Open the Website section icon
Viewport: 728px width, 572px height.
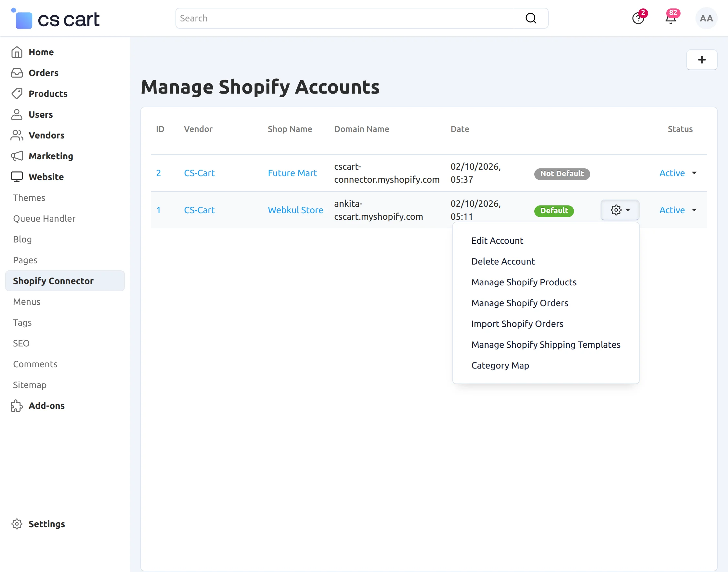coord(17,176)
